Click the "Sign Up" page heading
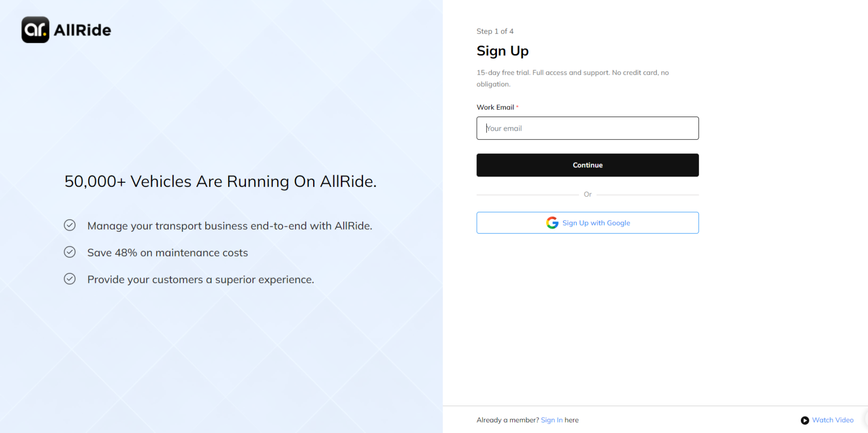This screenshot has width=868, height=433. tap(502, 51)
